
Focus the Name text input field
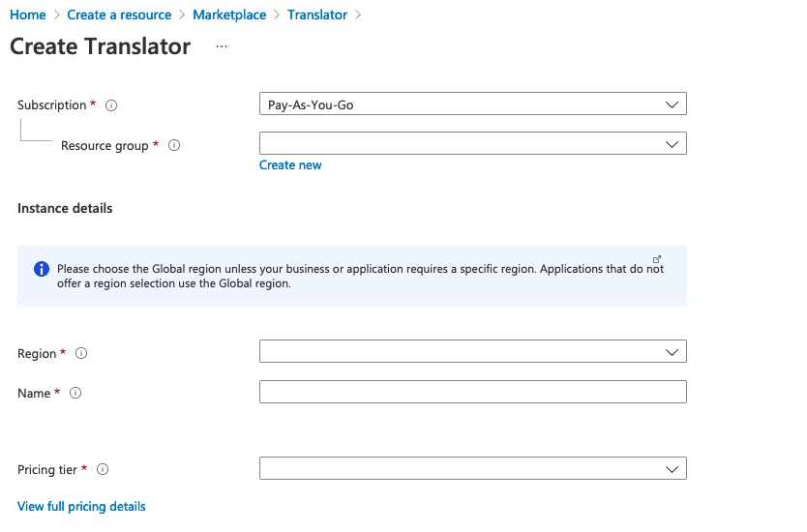[x=473, y=392]
